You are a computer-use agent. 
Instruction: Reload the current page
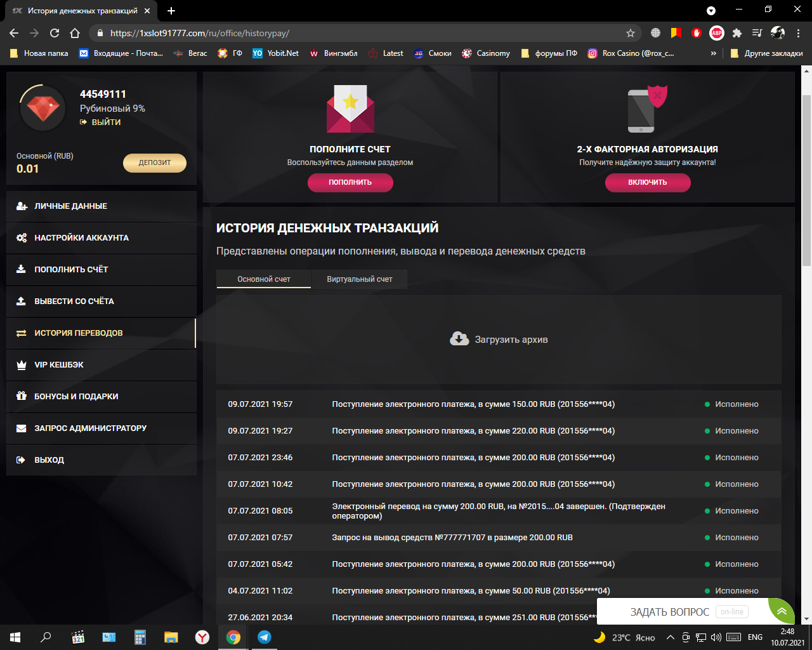point(55,33)
